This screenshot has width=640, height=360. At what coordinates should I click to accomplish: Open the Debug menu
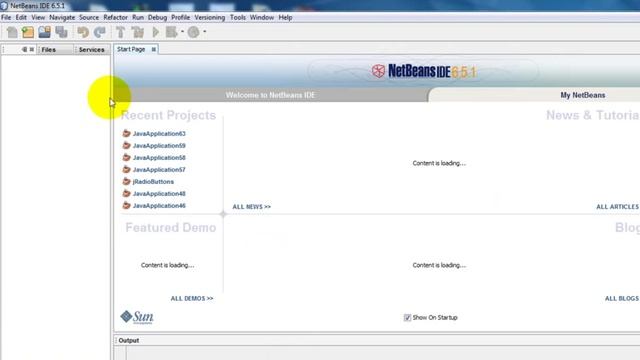click(157, 18)
